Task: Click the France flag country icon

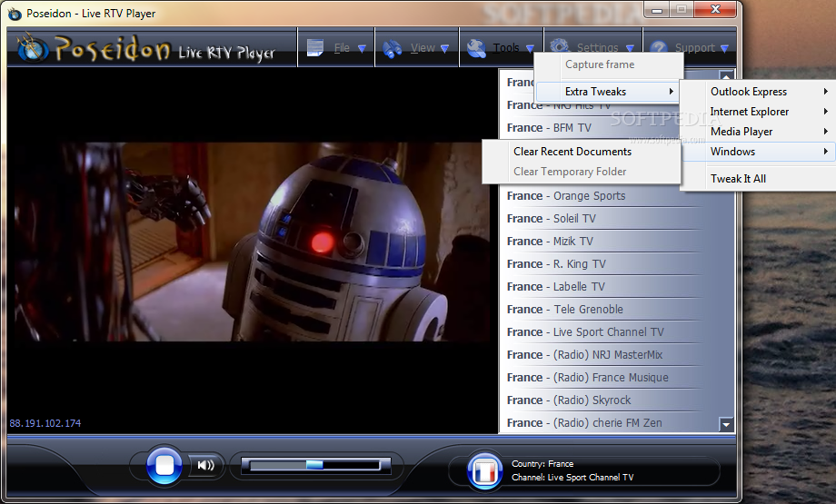Action: tap(484, 471)
